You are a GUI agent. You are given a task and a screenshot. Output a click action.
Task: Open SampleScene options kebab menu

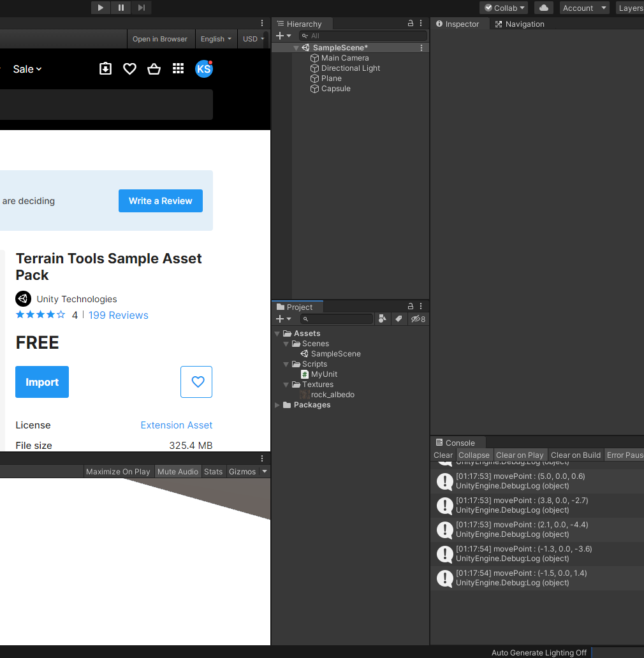click(421, 48)
